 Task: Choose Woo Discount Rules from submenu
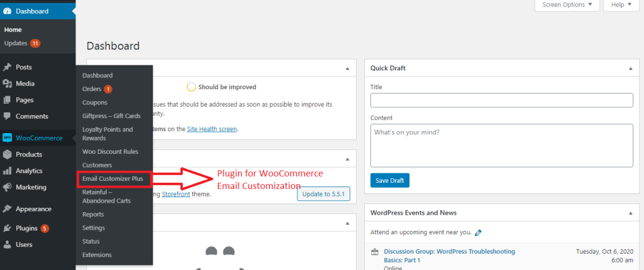[x=110, y=151]
